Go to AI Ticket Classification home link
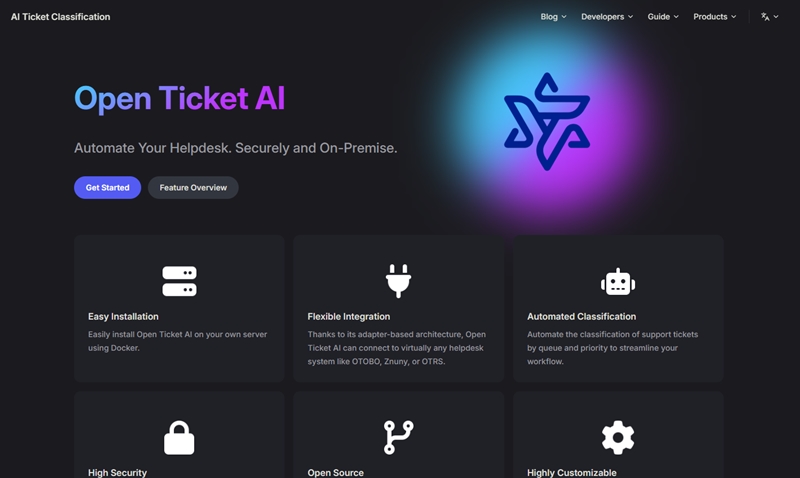Viewport: 800px width, 478px height. (61, 17)
